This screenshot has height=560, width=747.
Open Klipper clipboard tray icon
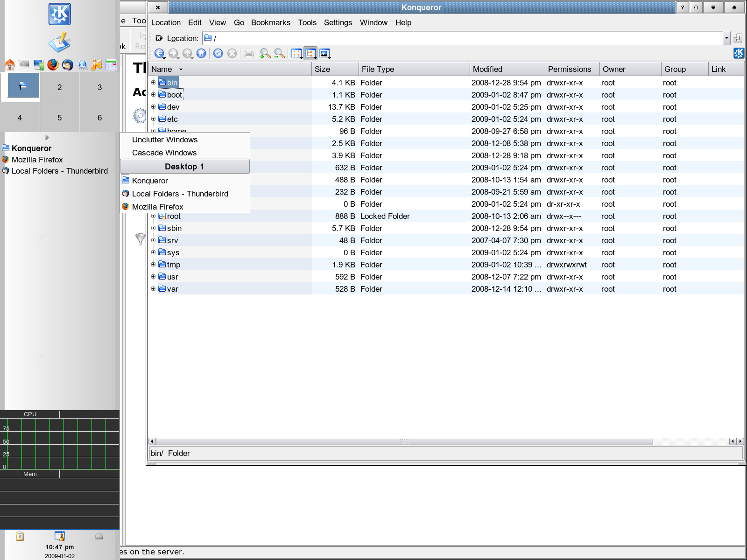click(20, 536)
